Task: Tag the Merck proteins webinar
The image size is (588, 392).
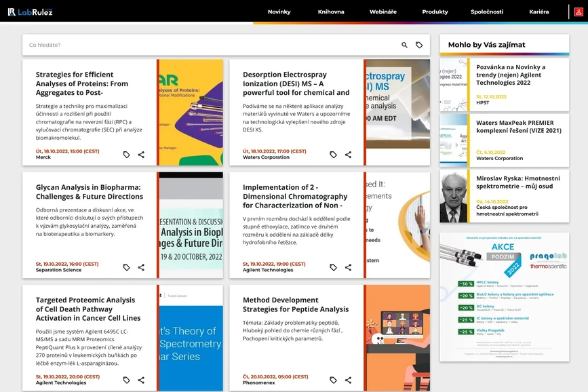Action: (x=126, y=155)
